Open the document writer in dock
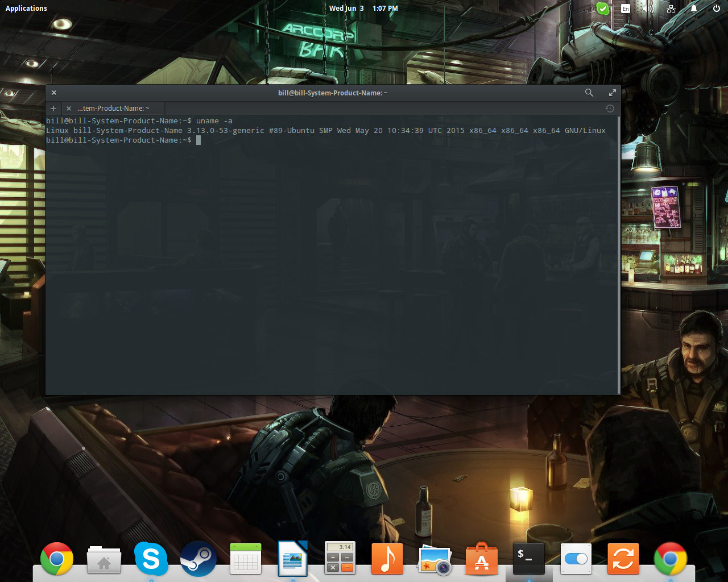This screenshot has height=582, width=728. tap(293, 559)
